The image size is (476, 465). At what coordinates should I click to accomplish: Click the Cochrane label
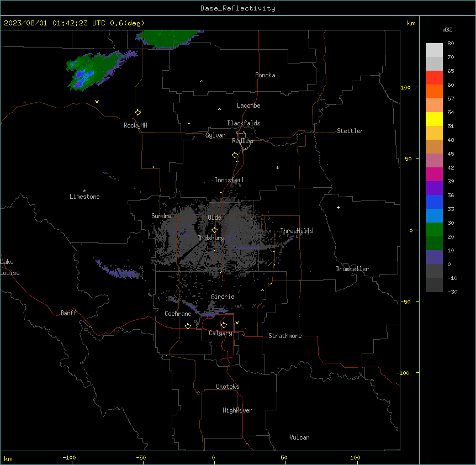click(x=178, y=314)
